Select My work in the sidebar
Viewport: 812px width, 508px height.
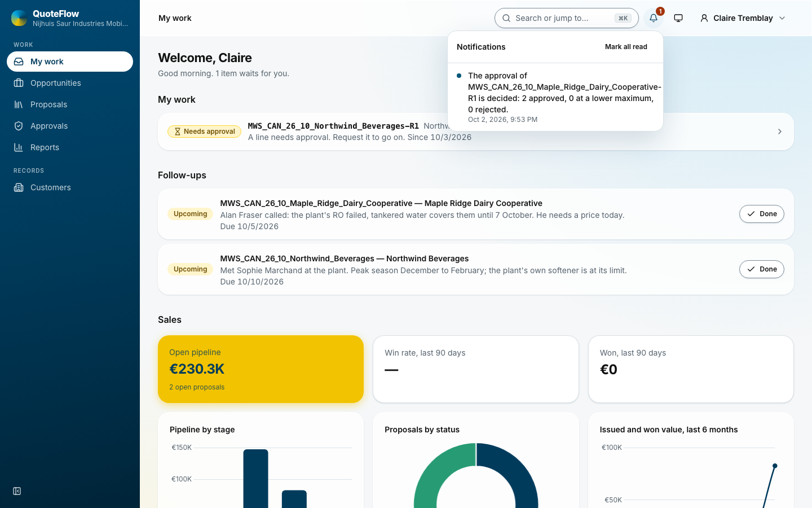tap(70, 62)
